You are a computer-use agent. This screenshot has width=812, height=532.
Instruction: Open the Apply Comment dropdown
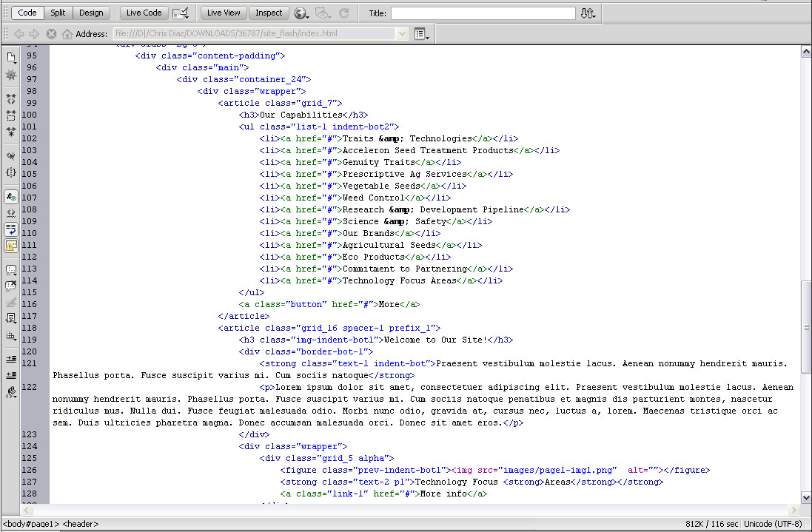coord(10,270)
